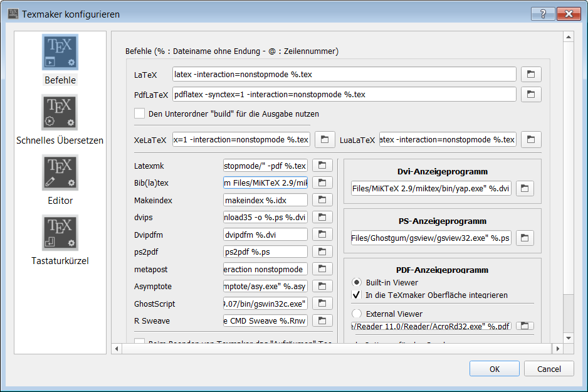Click the Makeindex command field
Screen dimensions: 588x392
tap(265, 200)
